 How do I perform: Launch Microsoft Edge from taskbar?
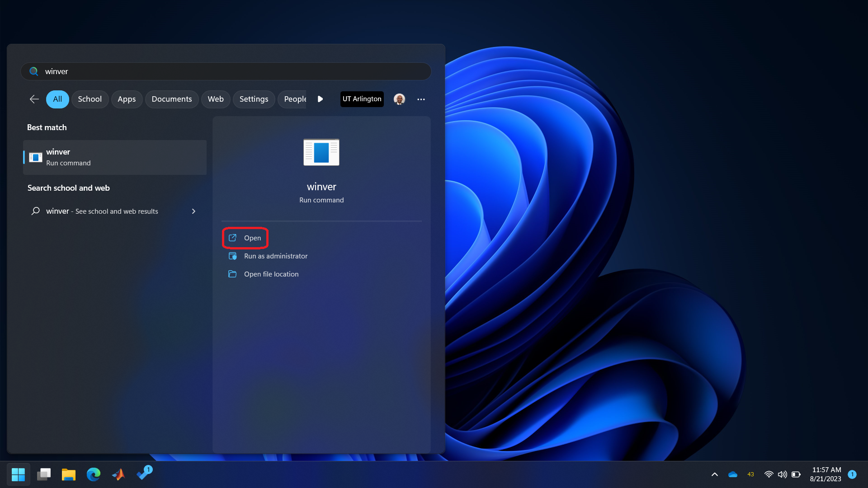(x=94, y=474)
